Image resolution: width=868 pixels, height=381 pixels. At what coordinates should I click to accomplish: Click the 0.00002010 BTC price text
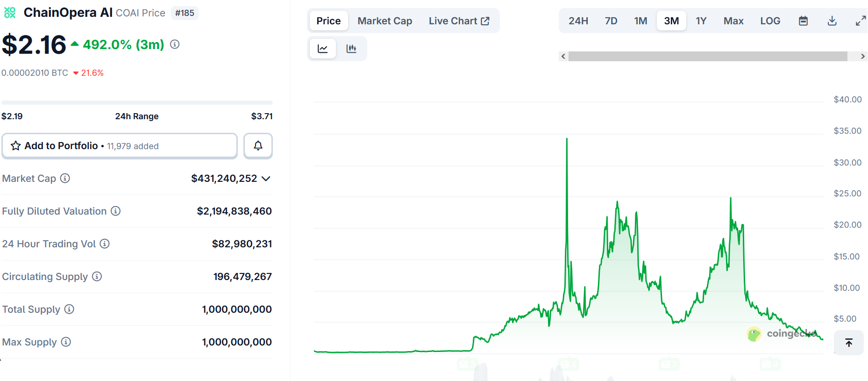[x=35, y=73]
